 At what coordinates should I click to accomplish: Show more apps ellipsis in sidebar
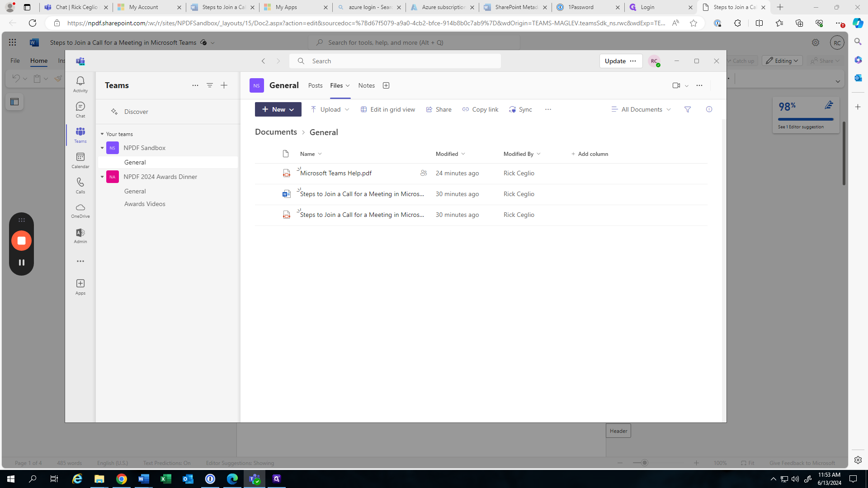80,261
